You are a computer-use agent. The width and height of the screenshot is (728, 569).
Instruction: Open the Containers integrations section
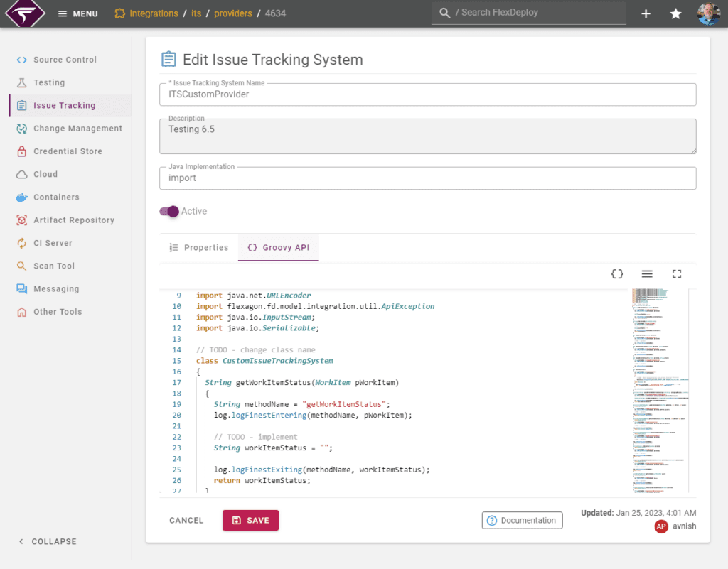point(55,197)
